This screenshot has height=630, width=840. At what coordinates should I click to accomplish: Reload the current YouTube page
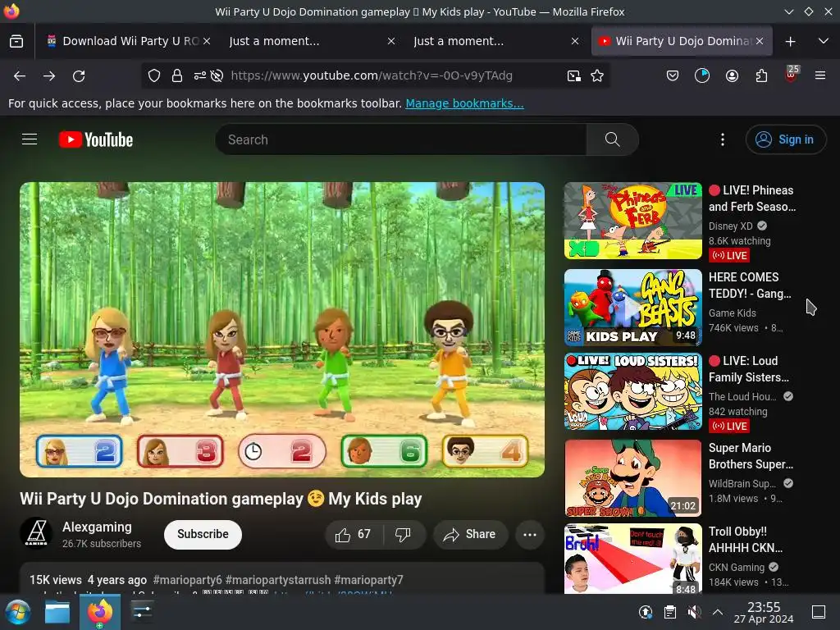point(79,76)
